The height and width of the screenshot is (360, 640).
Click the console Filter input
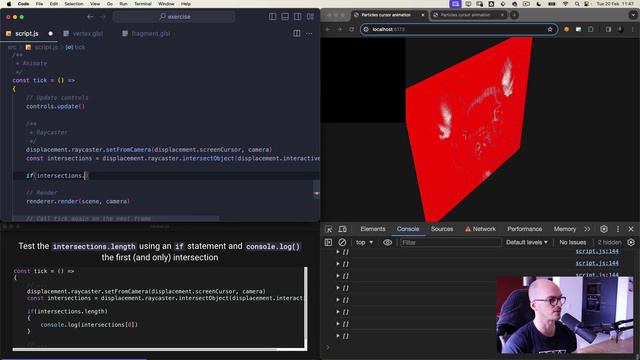[450, 242]
